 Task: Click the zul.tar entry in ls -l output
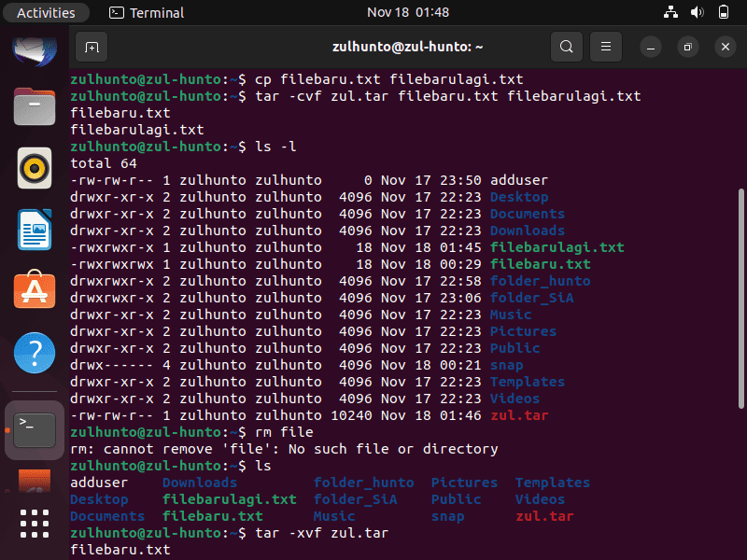519,415
